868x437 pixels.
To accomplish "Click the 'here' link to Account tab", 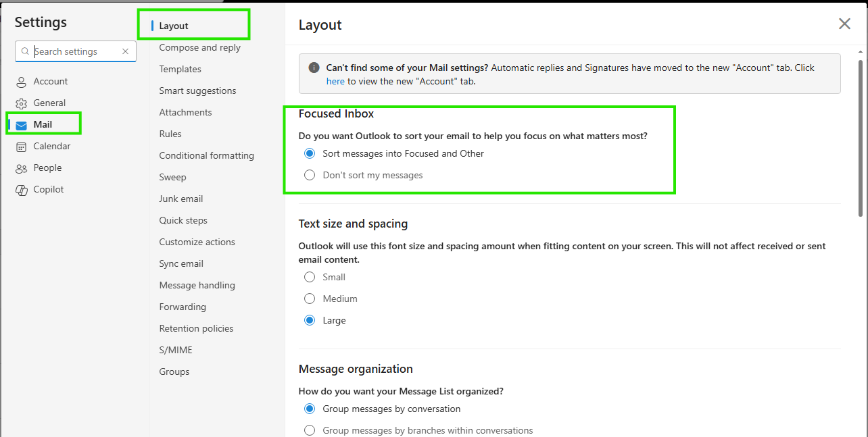I will [335, 81].
